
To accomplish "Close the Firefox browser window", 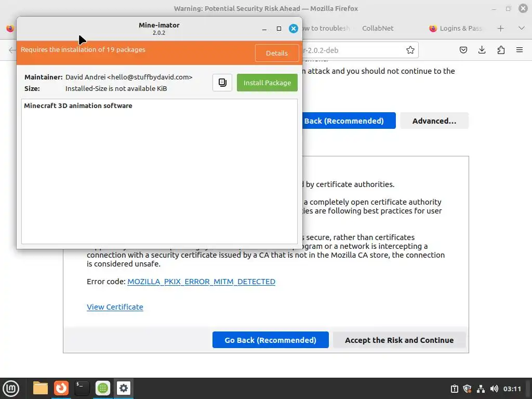I will tap(523, 8).
